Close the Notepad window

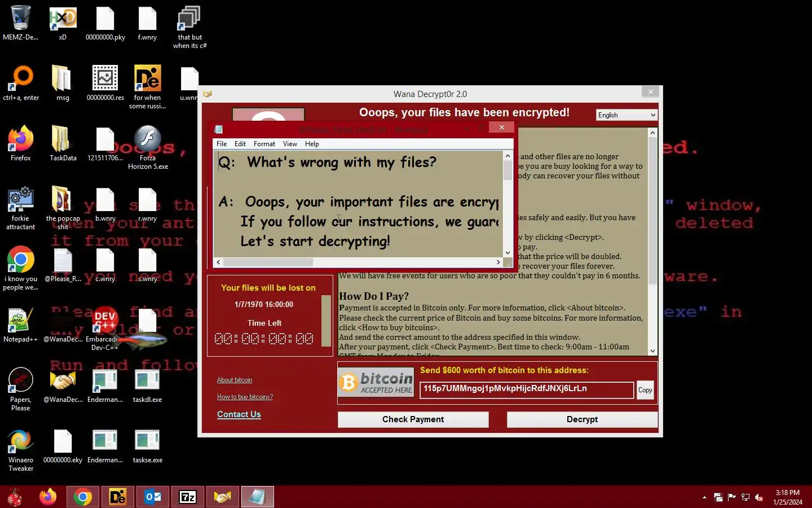501,128
